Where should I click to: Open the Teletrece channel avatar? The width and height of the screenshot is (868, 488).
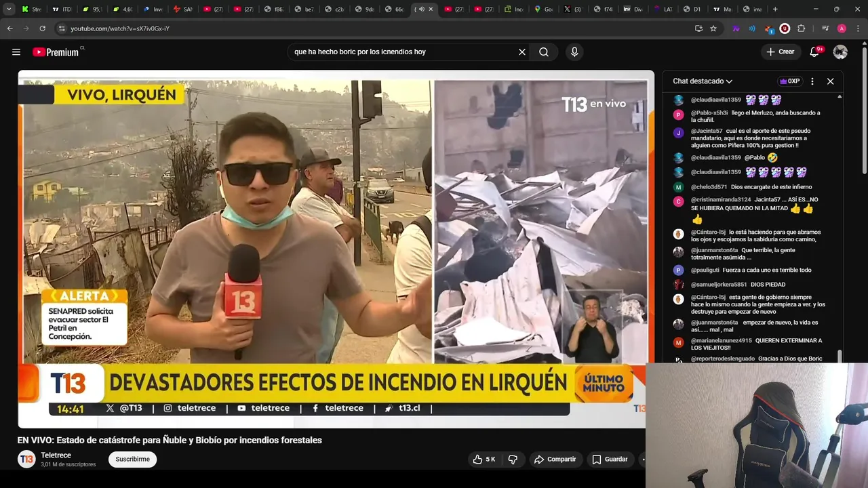pos(26,460)
